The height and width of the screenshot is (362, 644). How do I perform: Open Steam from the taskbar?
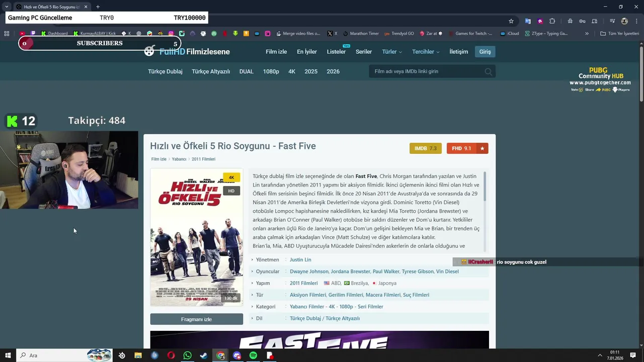coord(204,355)
